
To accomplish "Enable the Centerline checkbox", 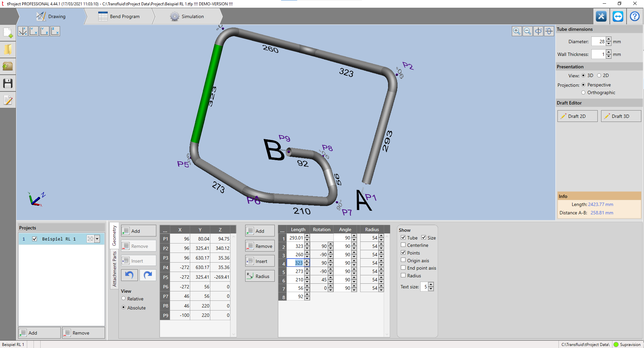I will click(403, 245).
